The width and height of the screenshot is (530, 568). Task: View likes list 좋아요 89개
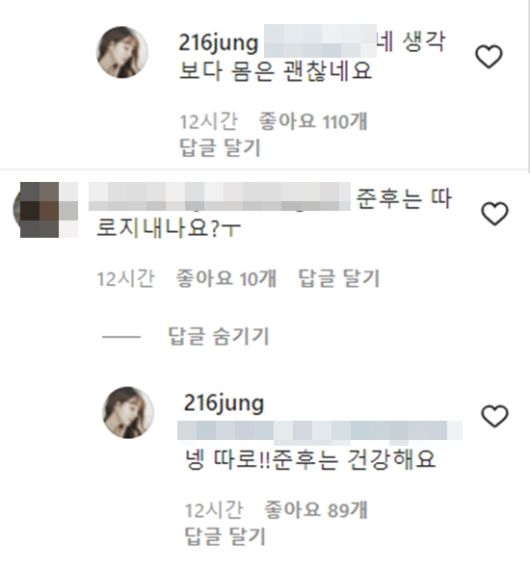[x=316, y=510]
